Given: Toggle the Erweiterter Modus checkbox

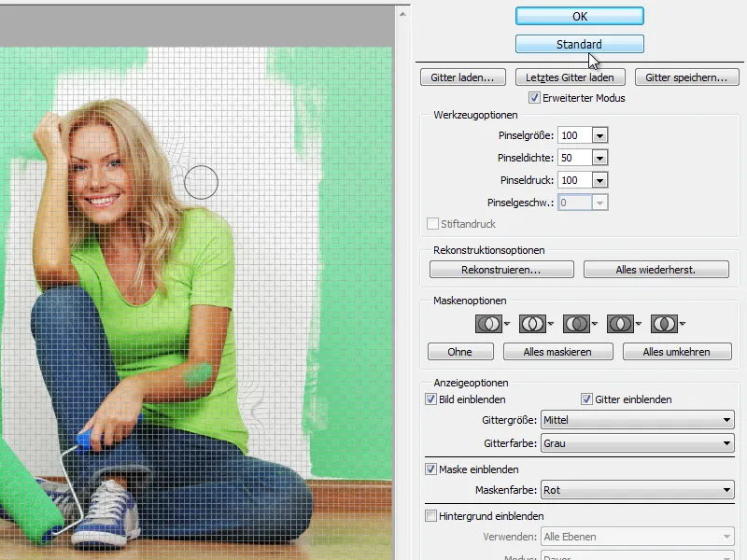Looking at the screenshot, I should tap(534, 98).
